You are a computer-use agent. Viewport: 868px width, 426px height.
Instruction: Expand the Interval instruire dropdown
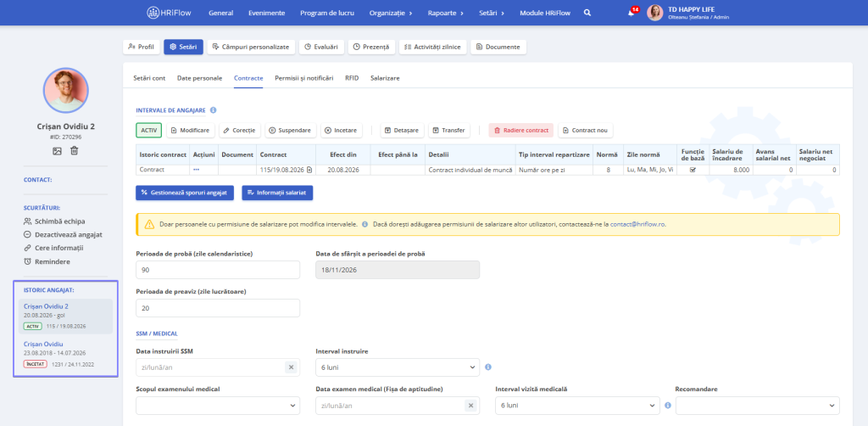pyautogui.click(x=398, y=367)
